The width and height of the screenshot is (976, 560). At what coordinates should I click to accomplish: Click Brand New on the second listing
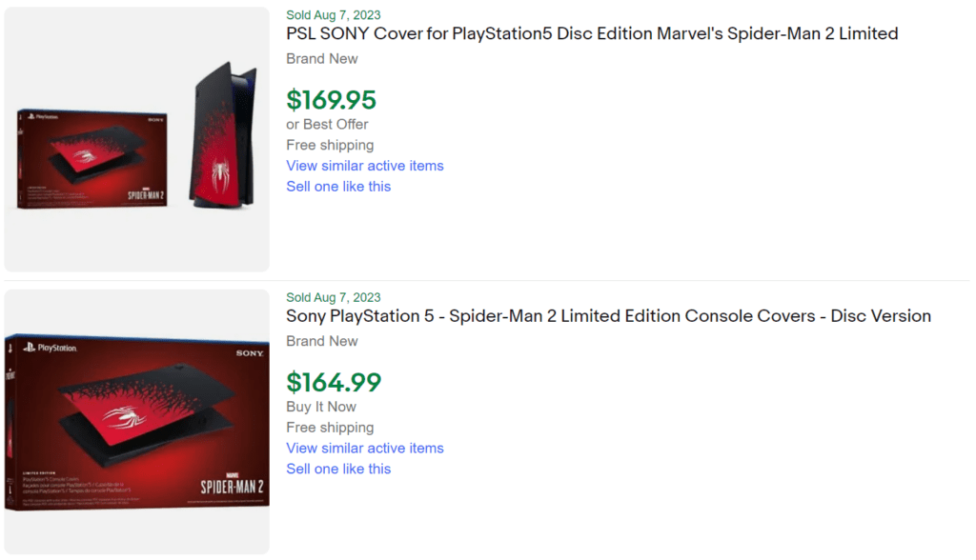tap(322, 341)
